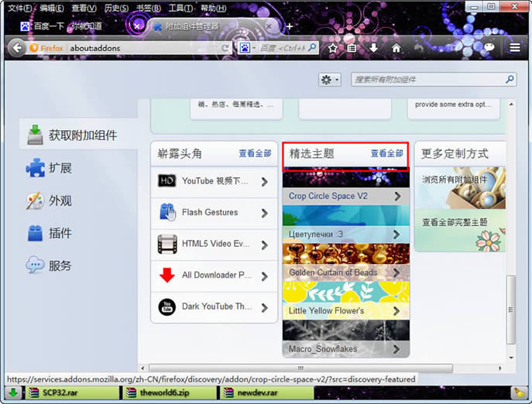This screenshot has height=404, width=532.
Task: Click the vertical scrollbar up arrow
Action: coord(511,104)
